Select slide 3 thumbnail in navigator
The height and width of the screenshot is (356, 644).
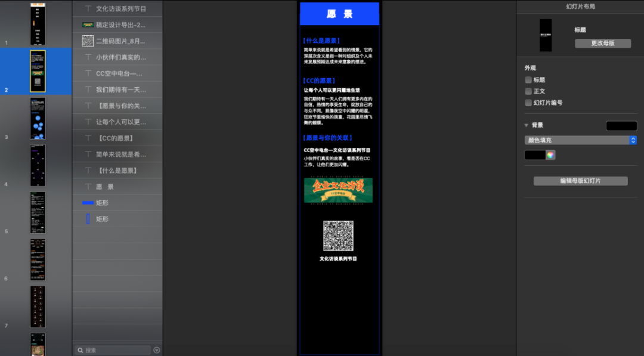point(38,118)
